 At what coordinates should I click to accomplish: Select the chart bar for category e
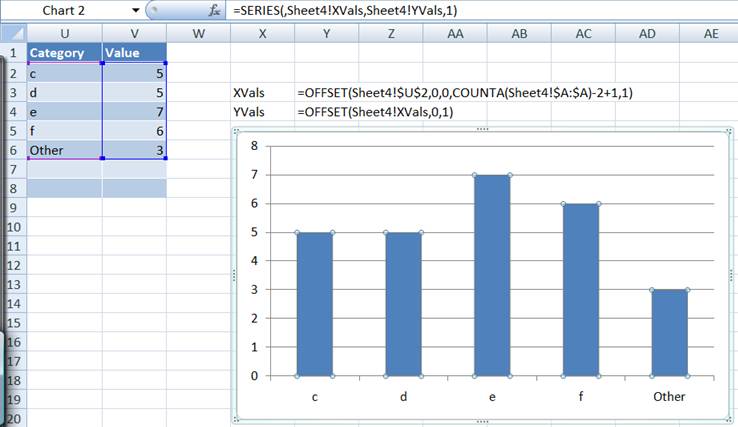point(491,275)
